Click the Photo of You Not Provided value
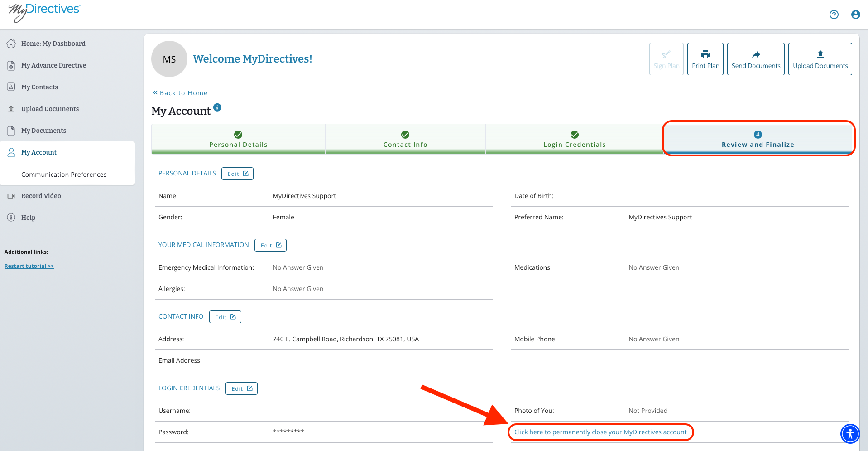The height and width of the screenshot is (451, 868). pos(648,411)
